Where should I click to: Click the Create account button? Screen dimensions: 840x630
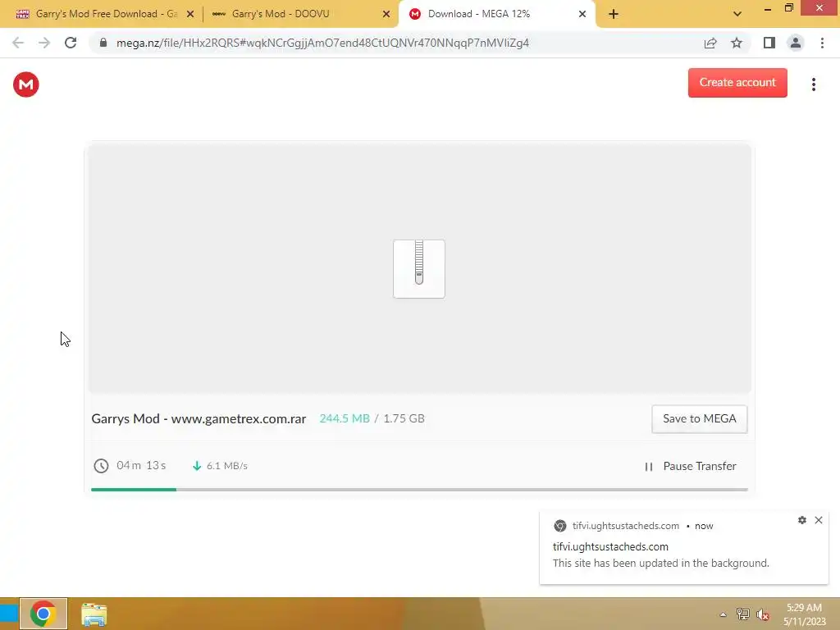[737, 83]
